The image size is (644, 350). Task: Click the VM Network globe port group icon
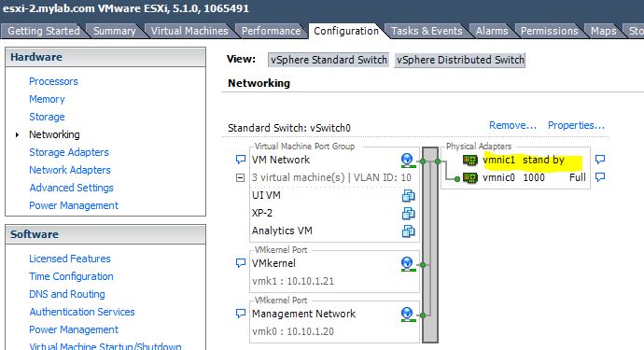click(407, 161)
